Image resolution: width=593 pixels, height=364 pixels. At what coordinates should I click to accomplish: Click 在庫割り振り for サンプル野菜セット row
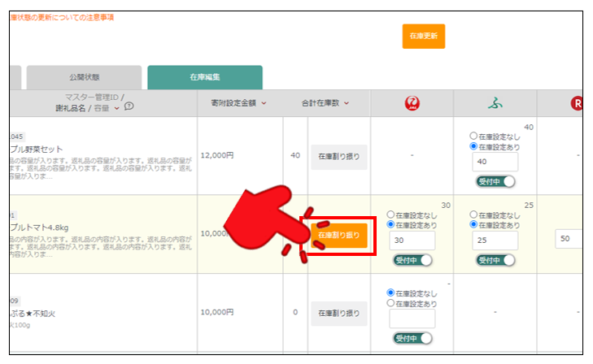pyautogui.click(x=338, y=156)
